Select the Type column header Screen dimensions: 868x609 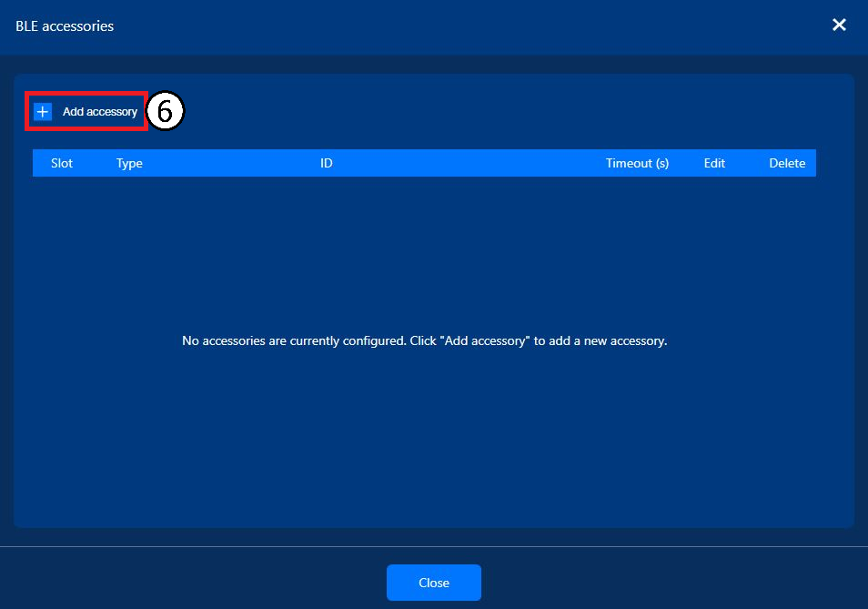point(129,163)
